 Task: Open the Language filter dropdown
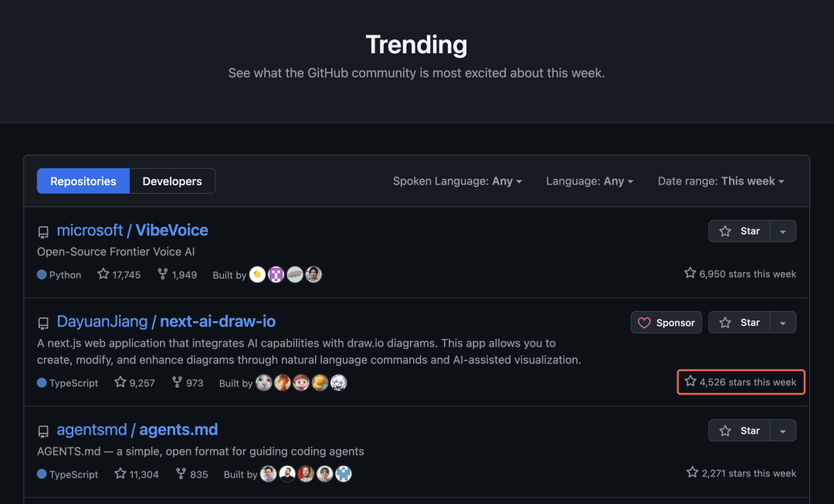pyautogui.click(x=589, y=181)
